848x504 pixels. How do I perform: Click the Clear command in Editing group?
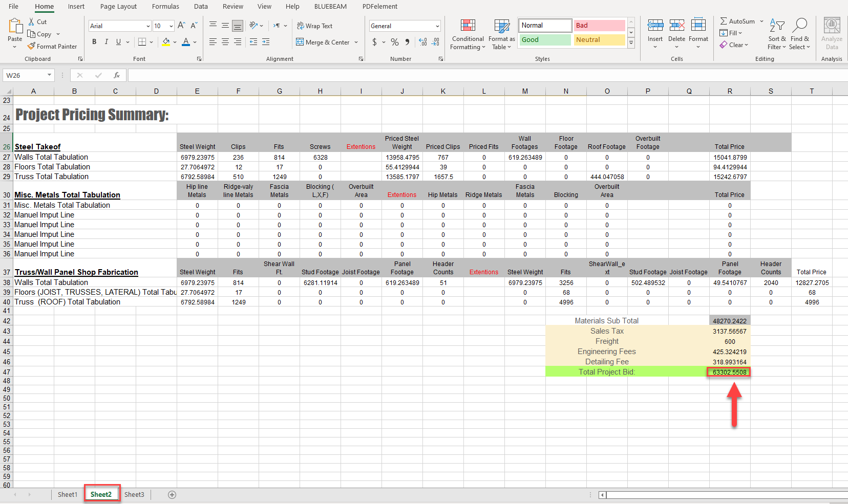point(735,45)
